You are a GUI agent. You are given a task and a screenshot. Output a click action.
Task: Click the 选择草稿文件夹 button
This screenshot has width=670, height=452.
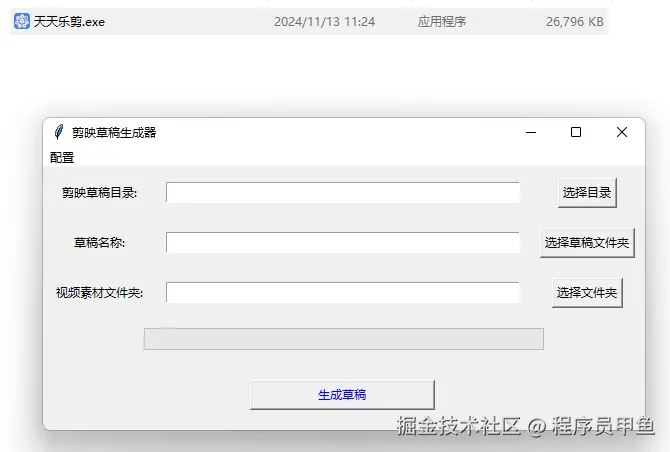pyautogui.click(x=587, y=243)
